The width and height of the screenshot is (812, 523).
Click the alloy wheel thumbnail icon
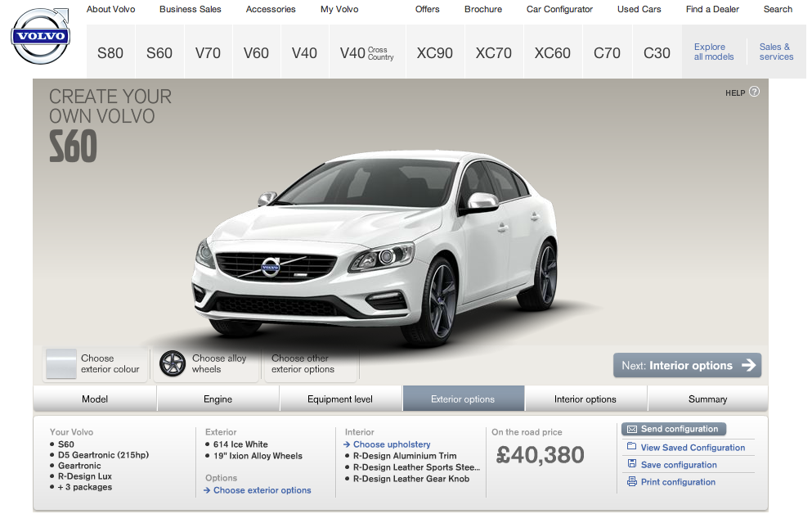coord(173,363)
